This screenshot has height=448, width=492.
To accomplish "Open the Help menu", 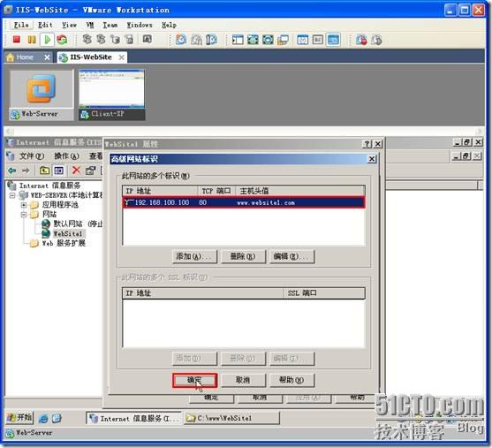I will [169, 25].
